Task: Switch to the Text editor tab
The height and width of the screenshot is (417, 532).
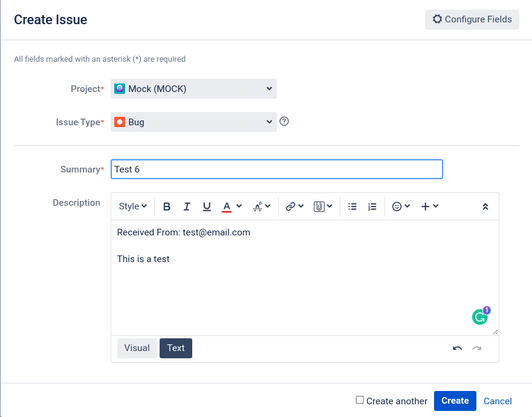Action: pyautogui.click(x=176, y=348)
